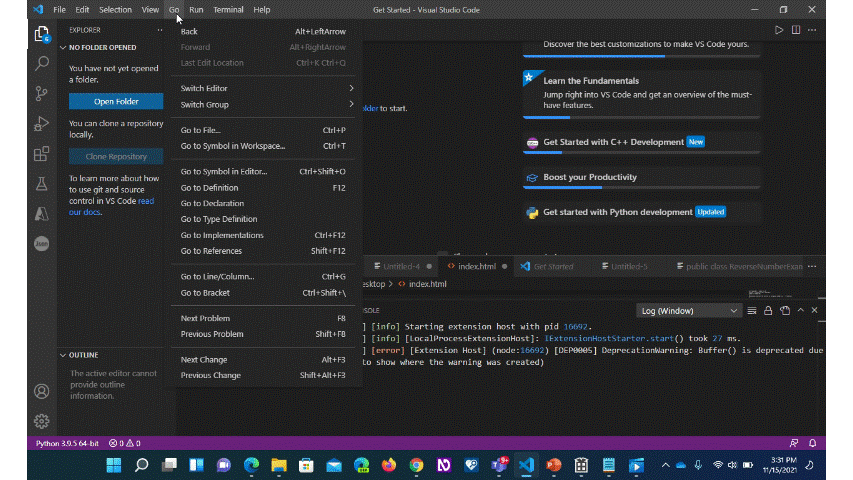
Task: Open Learn the Fundamentals walkthrough
Action: point(641,94)
